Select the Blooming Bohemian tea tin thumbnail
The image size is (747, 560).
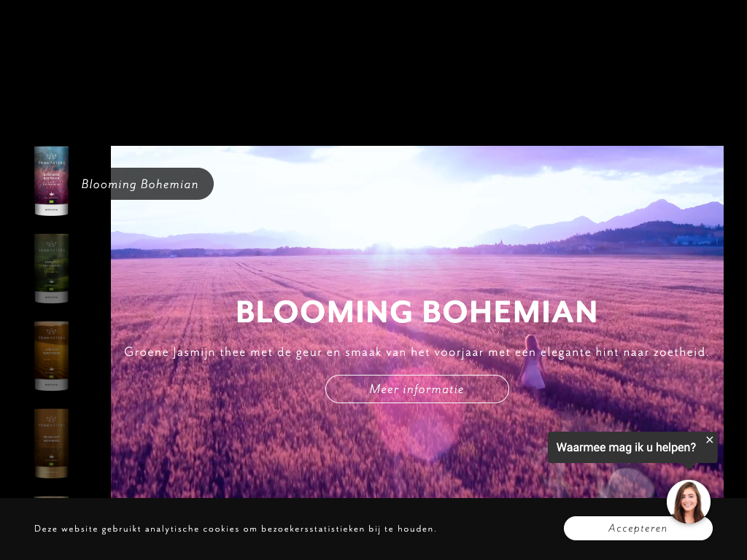(x=52, y=181)
